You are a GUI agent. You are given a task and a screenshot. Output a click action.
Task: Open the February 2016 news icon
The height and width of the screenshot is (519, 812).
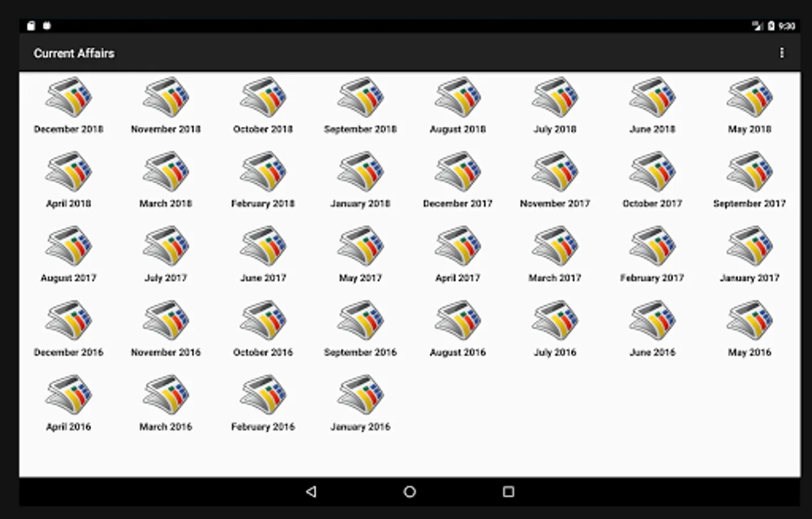(263, 395)
